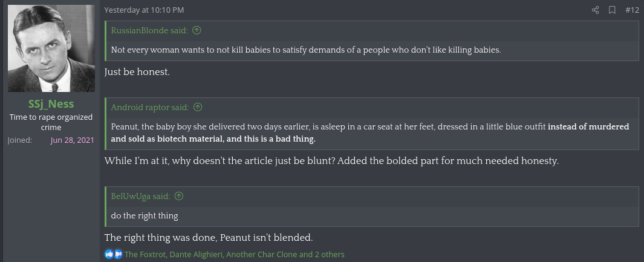Click the second reaction icon

118,254
